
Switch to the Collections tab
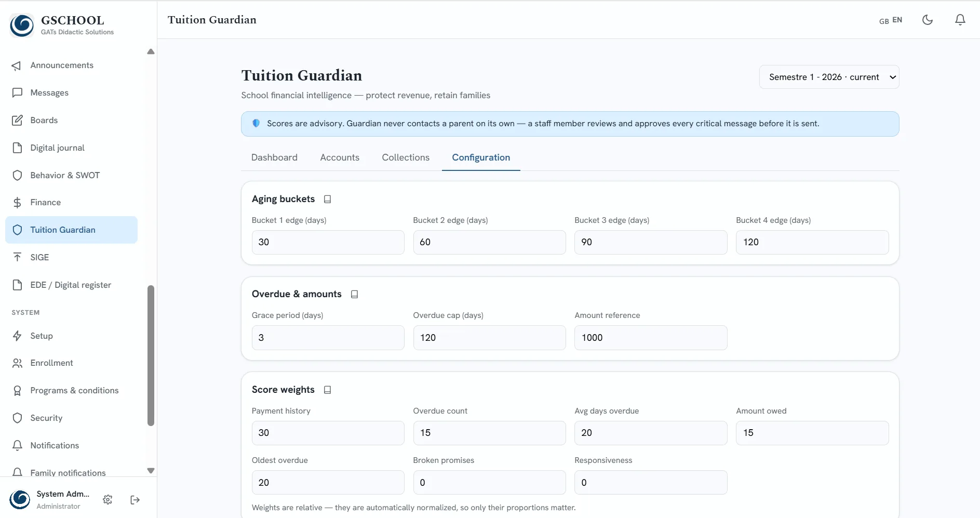[x=406, y=157]
